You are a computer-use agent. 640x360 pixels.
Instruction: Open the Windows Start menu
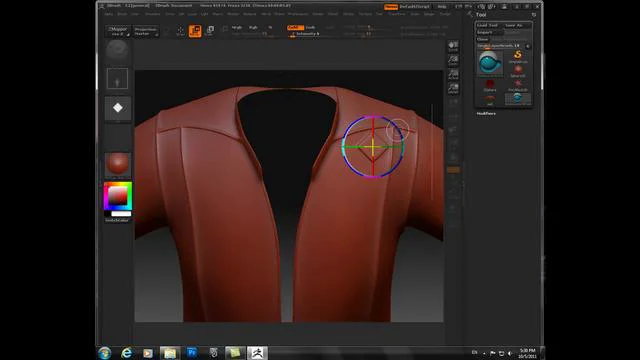(104, 353)
